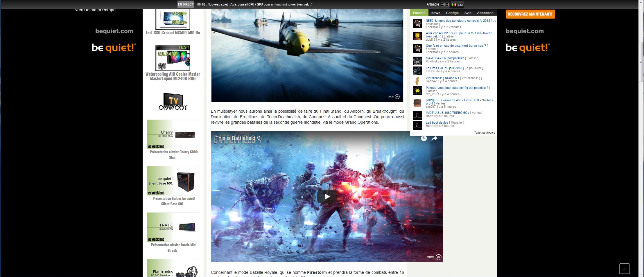Click EVGA avatar beside 'GA-X58A-UD7 compatibilité'
Image resolution: width=644 pixels, height=277 pixels.
[417, 61]
